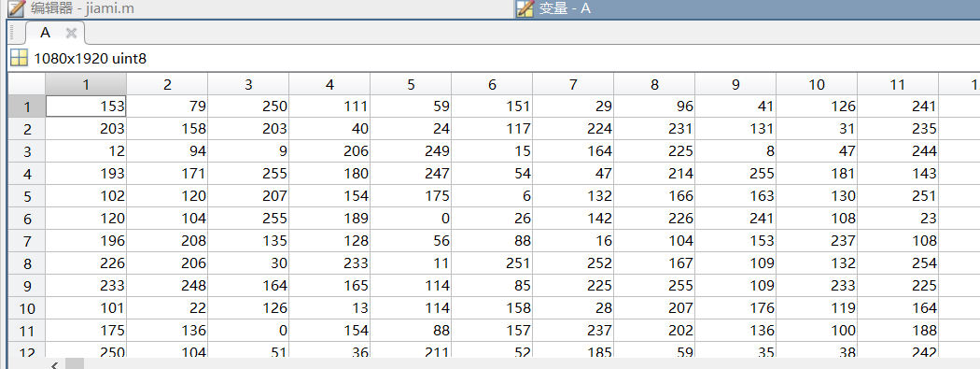The image size is (980, 369).
Task: Click cell 250 in row 1 column 3
Action: [x=249, y=106]
